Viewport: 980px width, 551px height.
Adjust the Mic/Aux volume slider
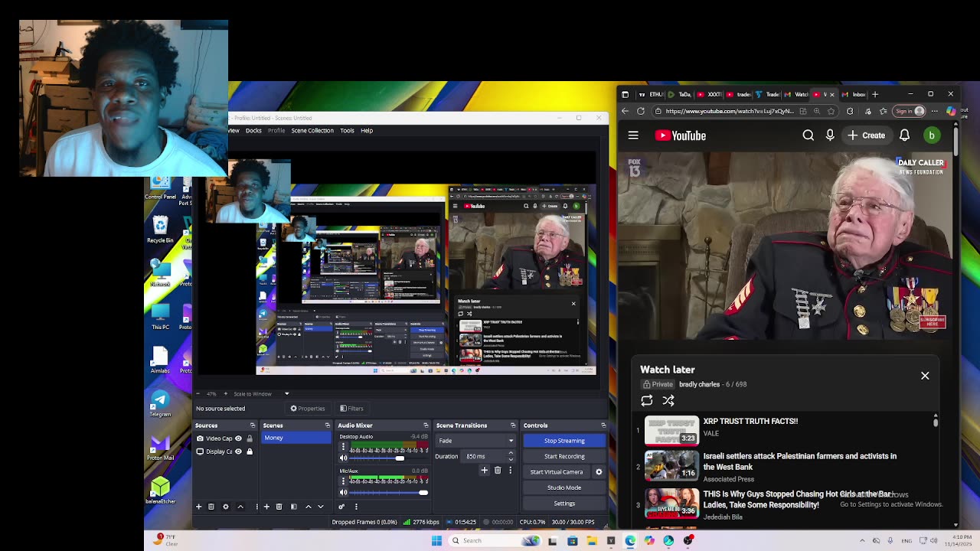click(x=388, y=492)
